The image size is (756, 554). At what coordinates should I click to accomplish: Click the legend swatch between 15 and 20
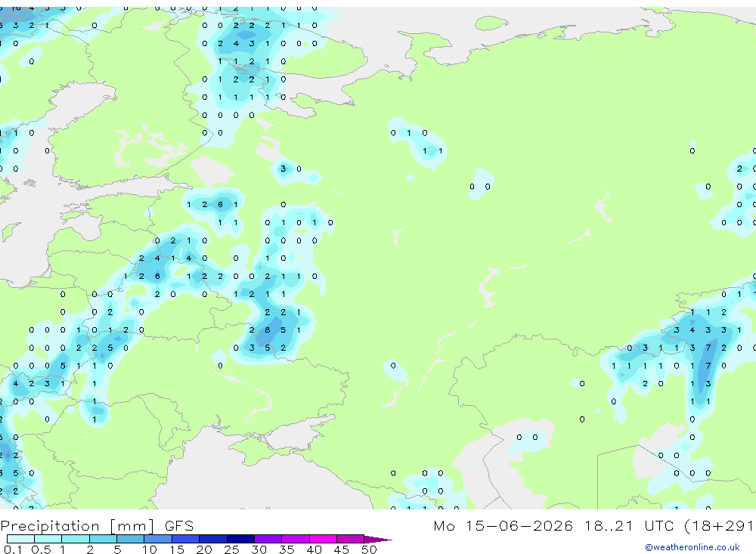185,539
